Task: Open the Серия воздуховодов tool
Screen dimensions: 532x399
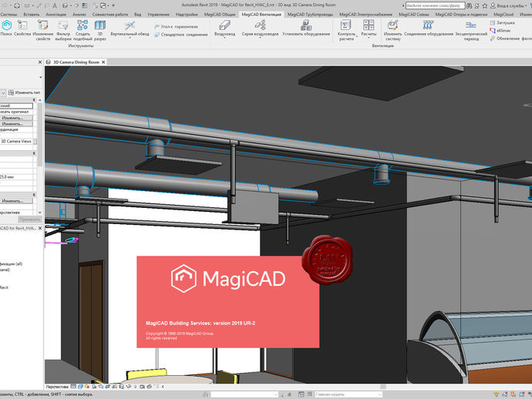Action: pos(260,28)
